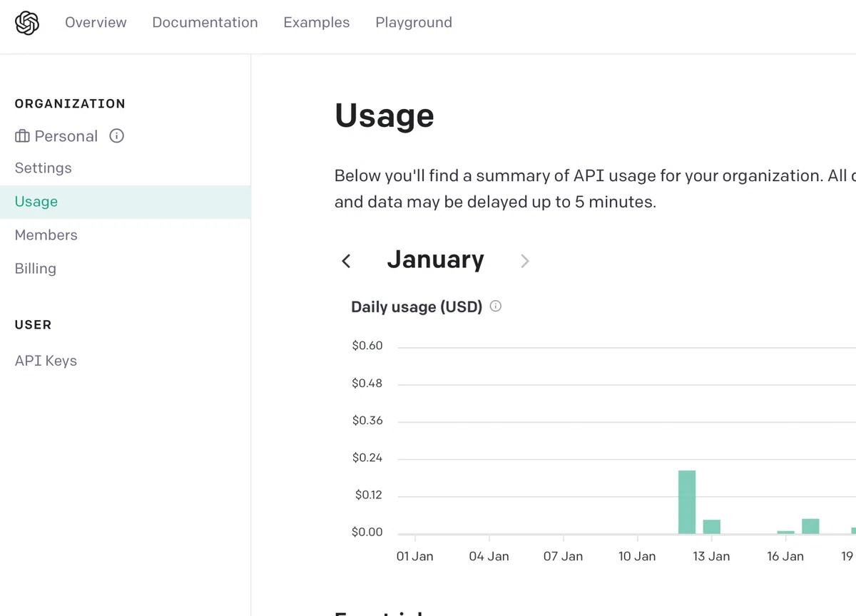Click the 13 Jan date label
This screenshot has width=856, height=616.
(x=711, y=557)
